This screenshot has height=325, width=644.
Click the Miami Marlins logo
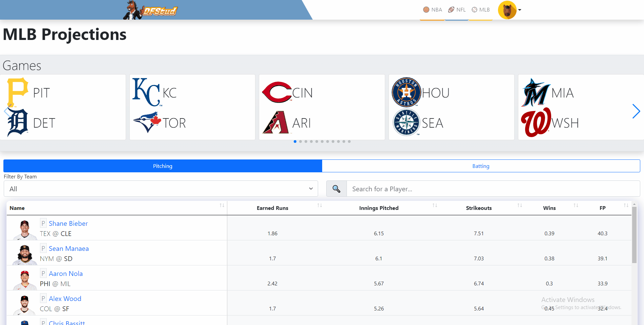click(536, 92)
